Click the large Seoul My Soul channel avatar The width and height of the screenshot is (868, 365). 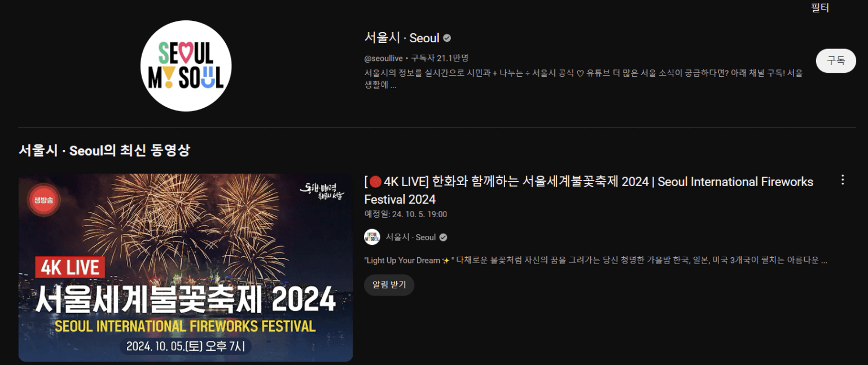(186, 66)
